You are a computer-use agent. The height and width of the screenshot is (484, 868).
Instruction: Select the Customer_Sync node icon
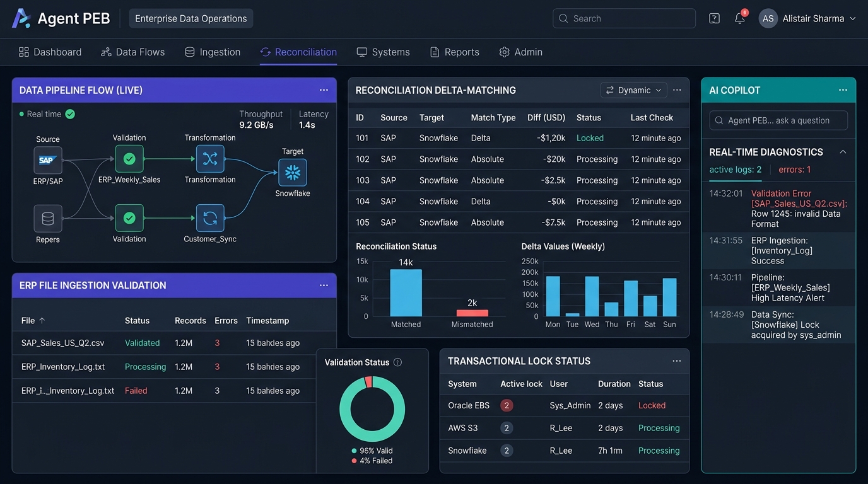210,218
